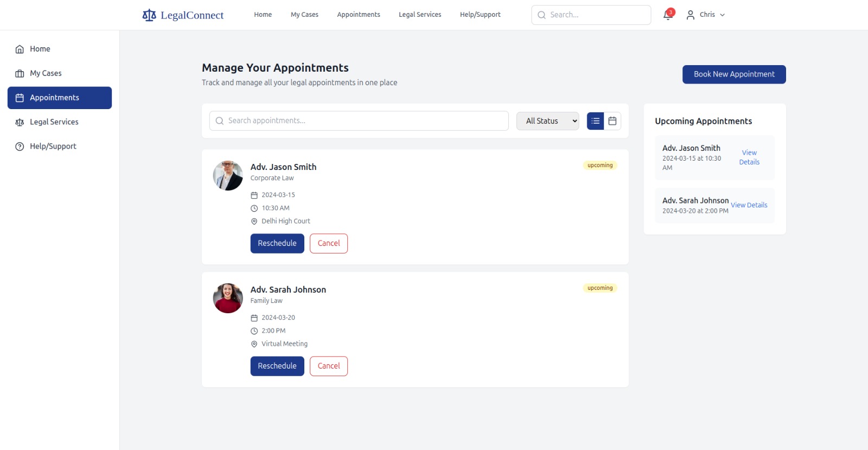View Details for Adv. Sarah Johnson upcoming
Viewport: 868px width, 450px height.
(749, 205)
